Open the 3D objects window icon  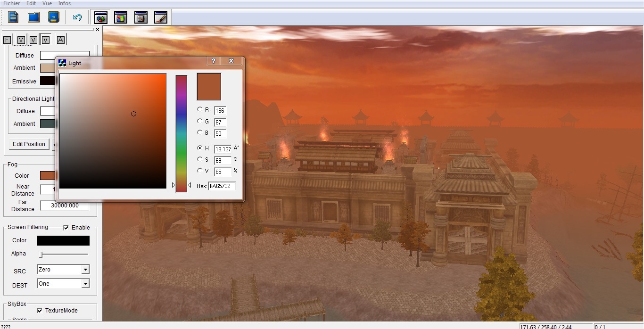101,18
